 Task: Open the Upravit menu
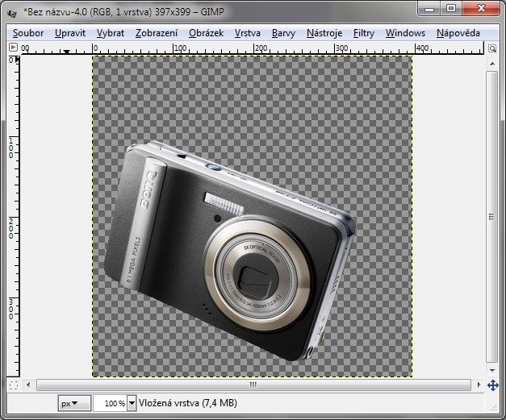click(70, 33)
